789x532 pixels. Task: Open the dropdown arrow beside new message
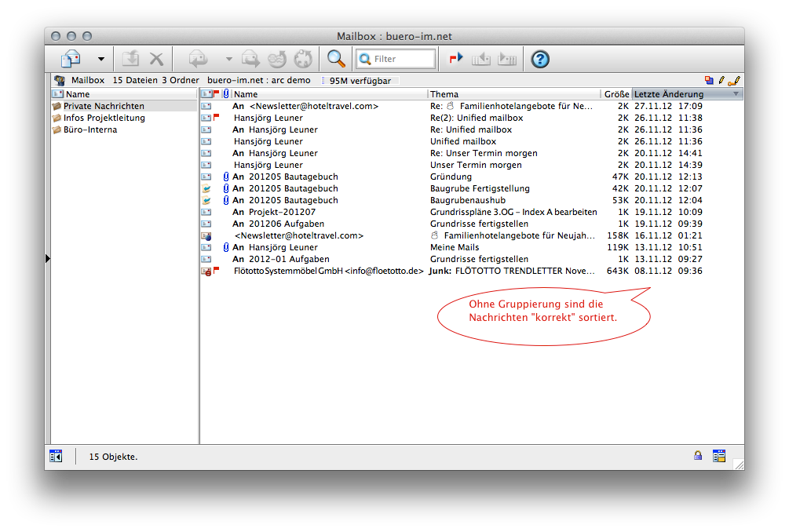pyautogui.click(x=100, y=59)
